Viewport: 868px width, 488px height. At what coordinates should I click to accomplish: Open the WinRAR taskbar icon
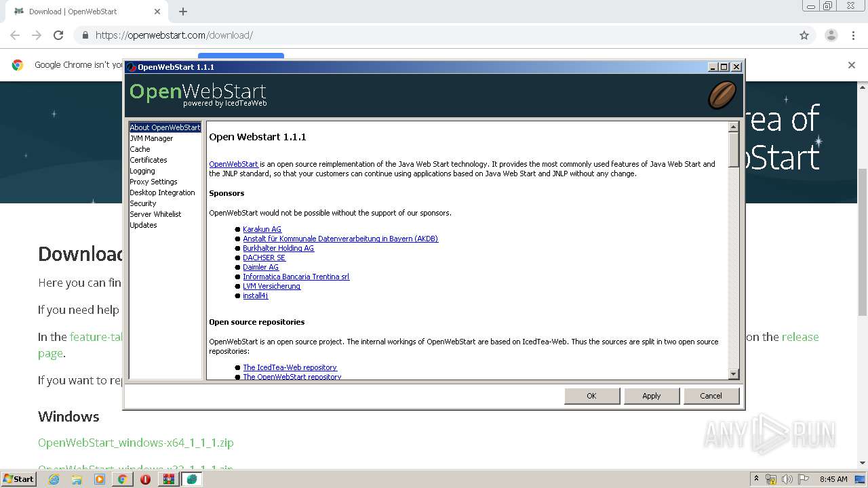click(x=169, y=479)
